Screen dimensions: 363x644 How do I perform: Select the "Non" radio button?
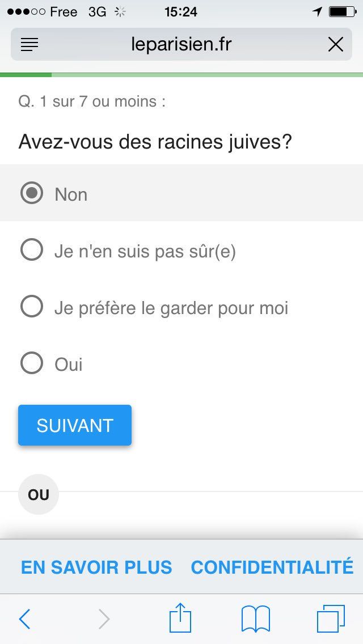(32, 193)
